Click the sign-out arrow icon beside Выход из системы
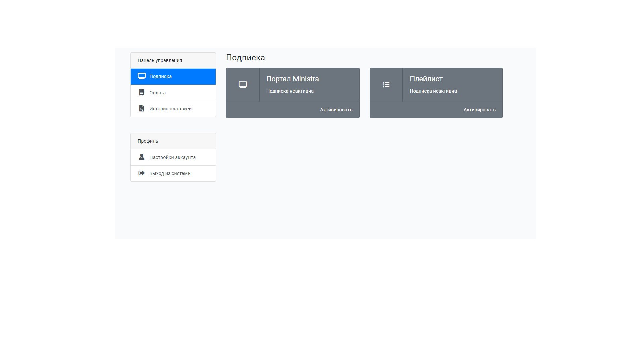This screenshot has width=644, height=362. coord(142,173)
